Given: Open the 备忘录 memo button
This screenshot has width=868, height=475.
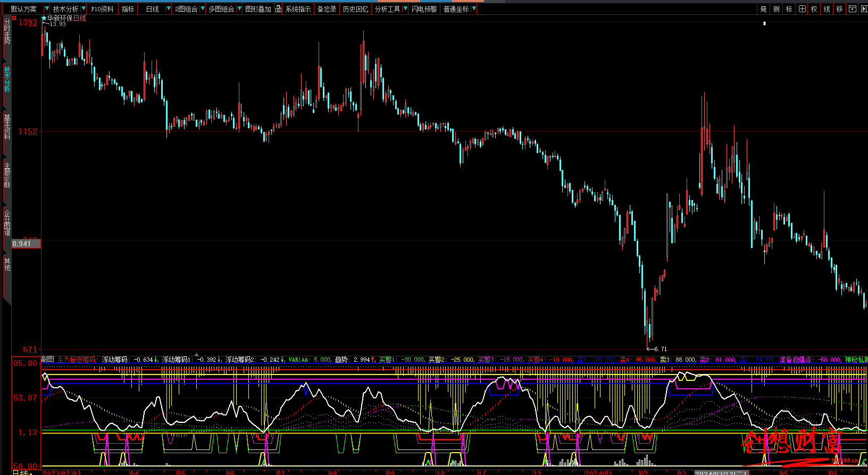Looking at the screenshot, I should tap(327, 9).
